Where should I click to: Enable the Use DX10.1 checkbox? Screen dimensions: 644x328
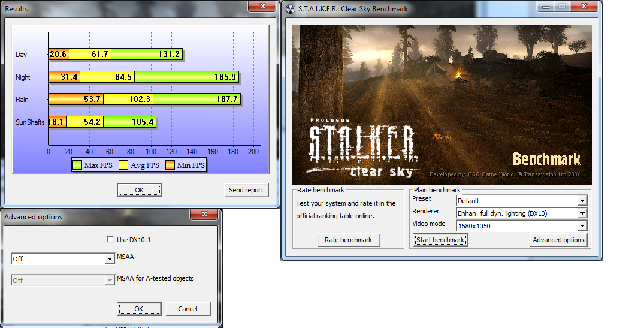110,240
